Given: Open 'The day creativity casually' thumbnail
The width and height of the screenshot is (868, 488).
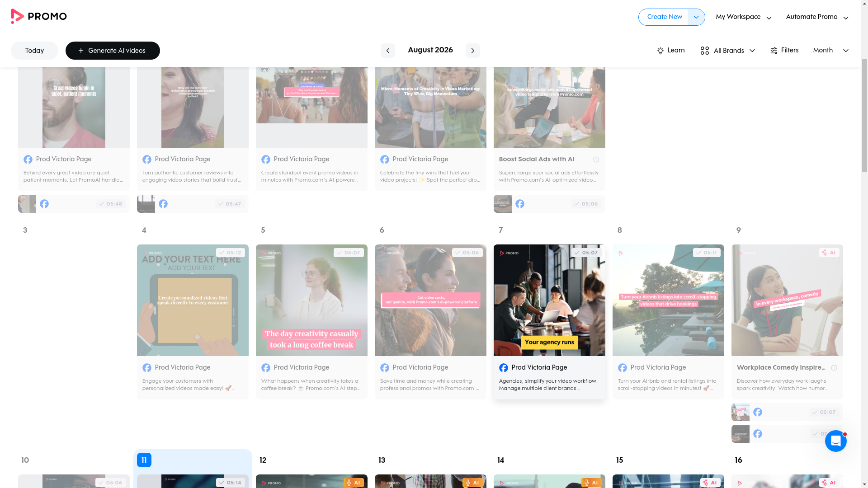Looking at the screenshot, I should [311, 300].
